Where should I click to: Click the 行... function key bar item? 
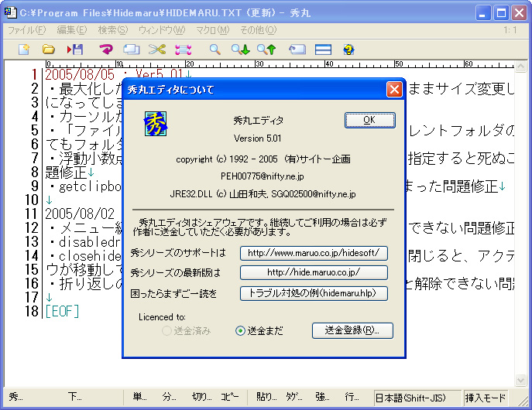coord(352,396)
